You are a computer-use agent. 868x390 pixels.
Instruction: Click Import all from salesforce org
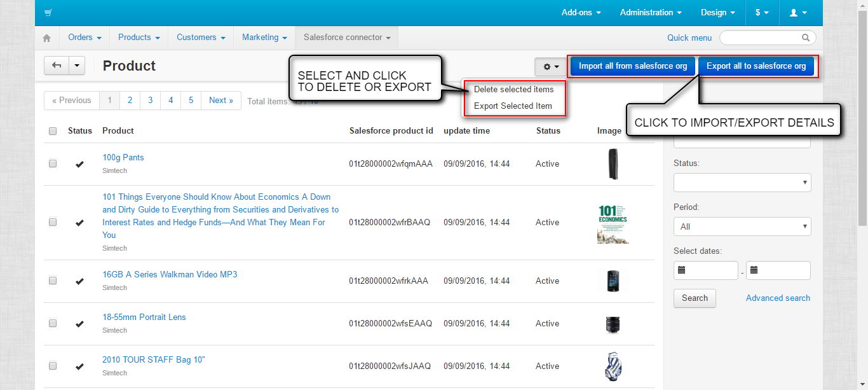(x=631, y=66)
